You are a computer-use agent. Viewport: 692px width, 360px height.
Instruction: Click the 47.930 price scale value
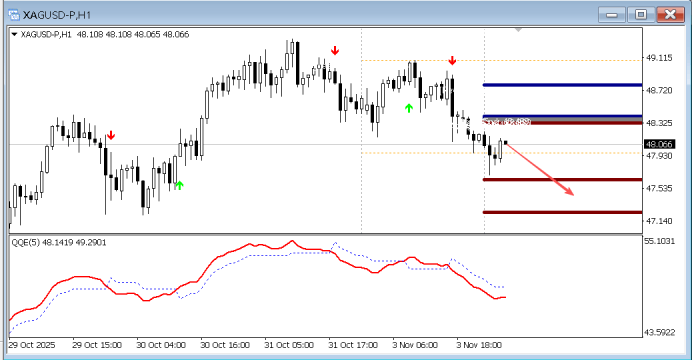click(659, 156)
